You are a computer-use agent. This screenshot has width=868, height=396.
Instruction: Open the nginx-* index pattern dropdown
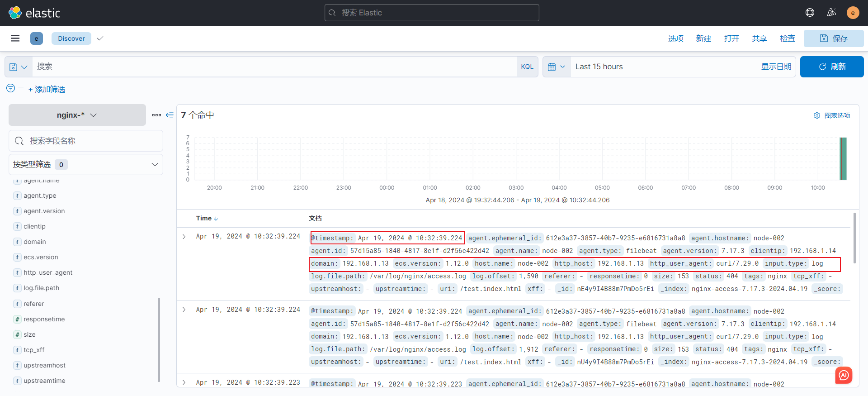click(x=77, y=115)
